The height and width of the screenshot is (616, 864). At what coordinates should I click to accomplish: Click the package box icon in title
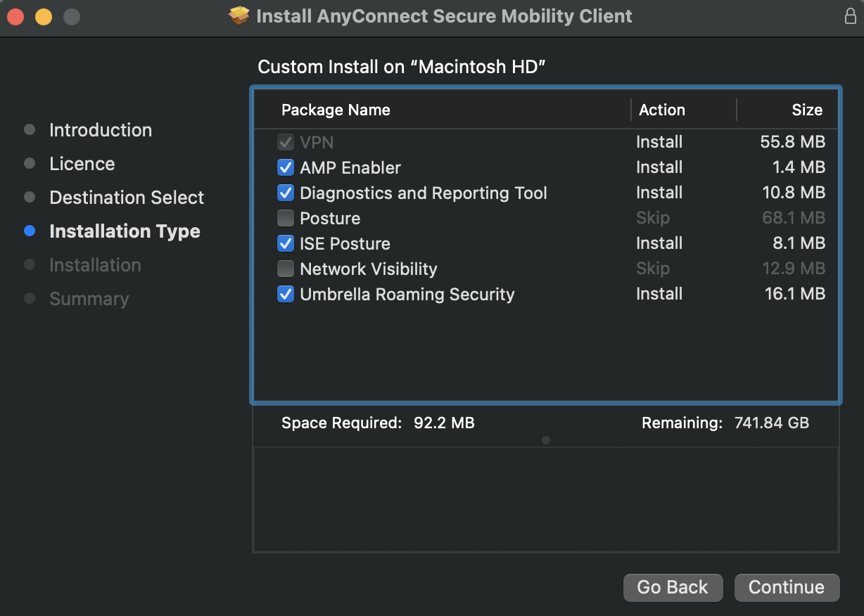point(240,16)
